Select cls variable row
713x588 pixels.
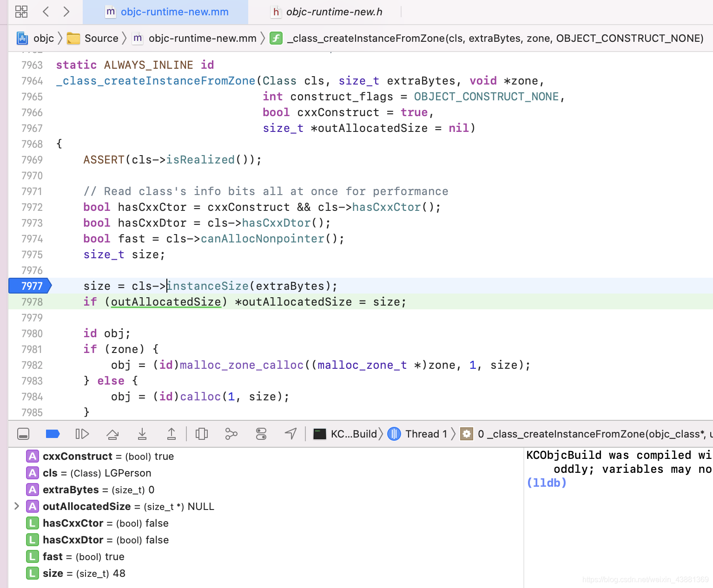[266, 473]
